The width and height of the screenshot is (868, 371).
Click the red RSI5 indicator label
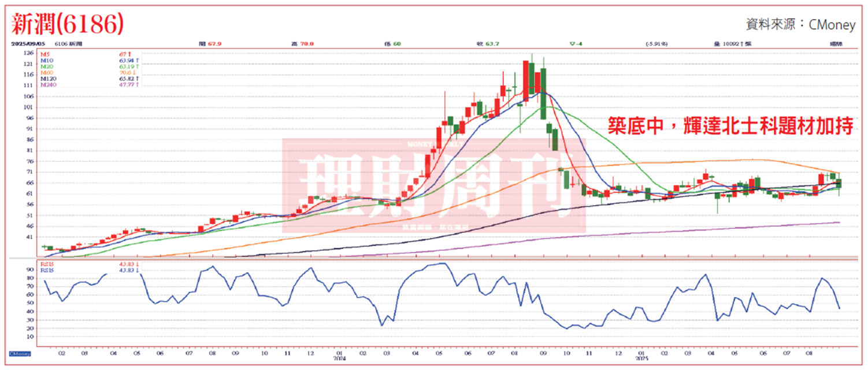pyautogui.click(x=46, y=264)
